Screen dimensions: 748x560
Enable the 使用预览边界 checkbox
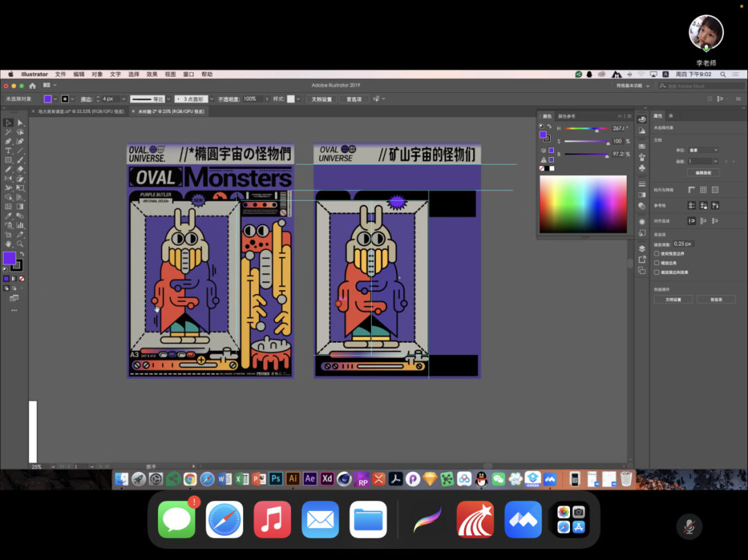pos(657,253)
